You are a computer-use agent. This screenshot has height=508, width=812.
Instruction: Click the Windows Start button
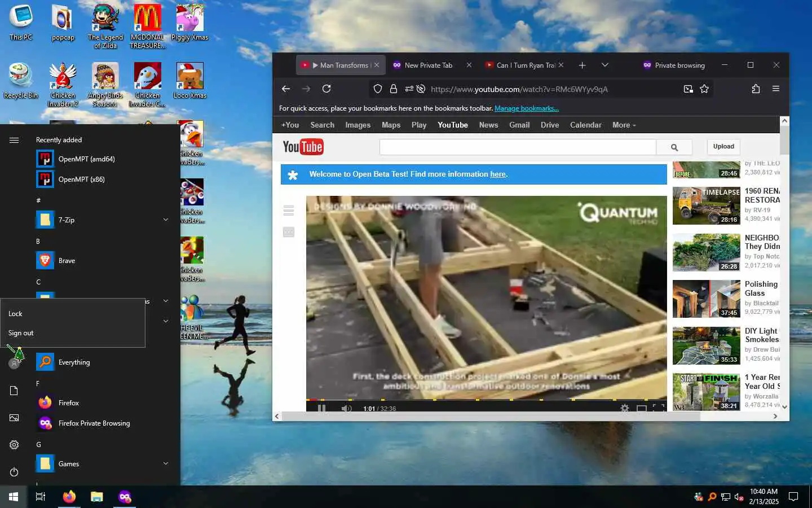point(14,497)
